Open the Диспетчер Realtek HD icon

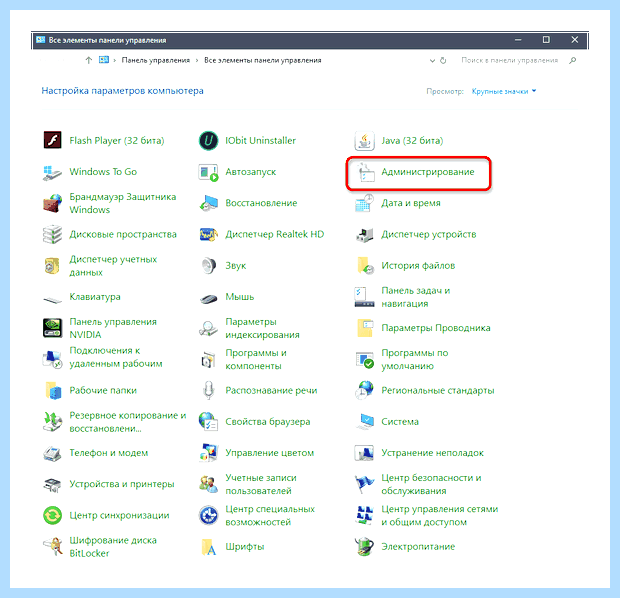208,235
